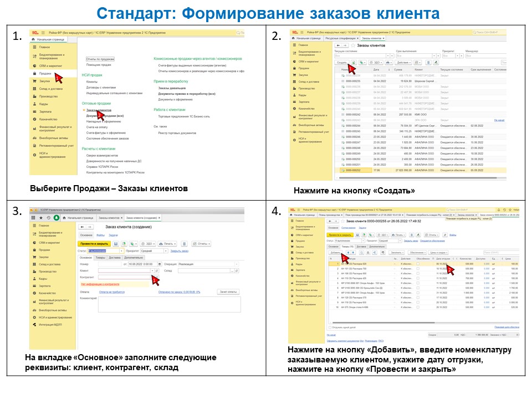Screen dimensions: 532x399
Task: Open the sections grid menu icon in step 3
Action: (33, 218)
